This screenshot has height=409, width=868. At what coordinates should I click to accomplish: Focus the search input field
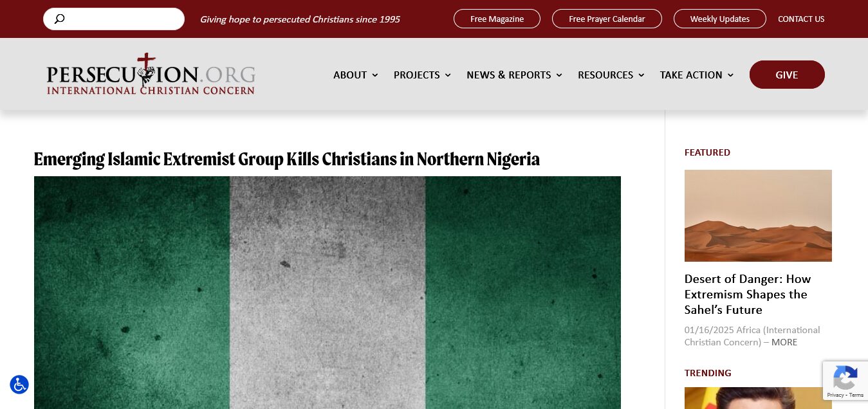(x=114, y=19)
